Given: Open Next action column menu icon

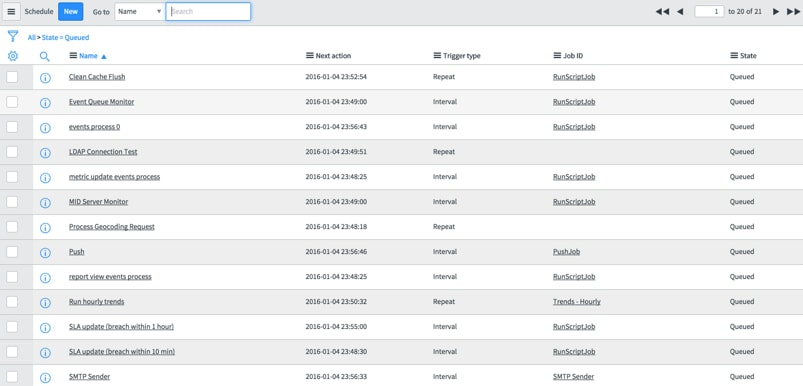Looking at the screenshot, I should pyautogui.click(x=309, y=55).
